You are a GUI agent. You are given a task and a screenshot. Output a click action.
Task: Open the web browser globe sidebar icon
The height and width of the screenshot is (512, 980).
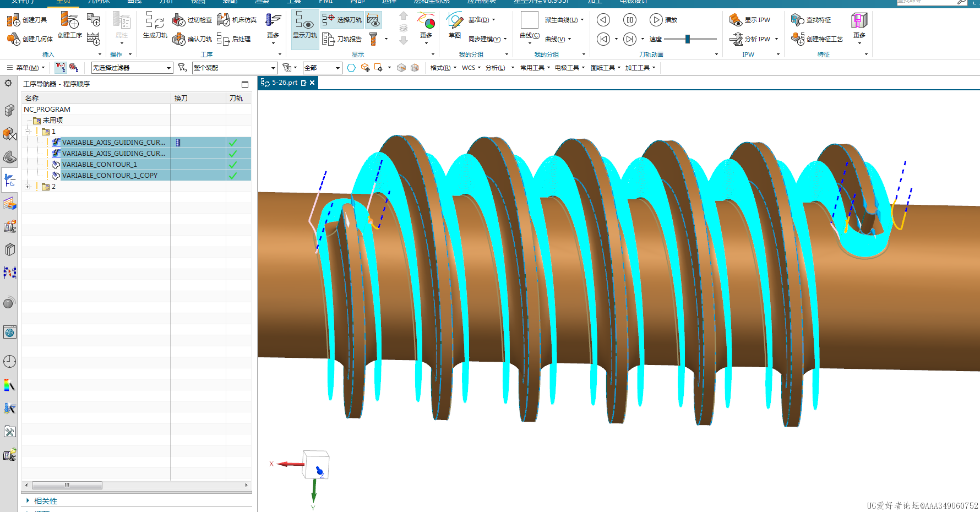coord(9,332)
